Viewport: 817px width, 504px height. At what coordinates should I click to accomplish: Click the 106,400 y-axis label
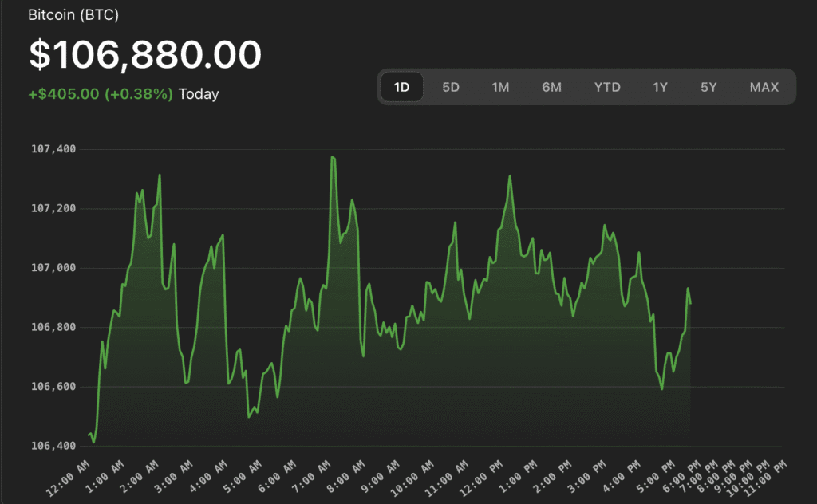point(53,446)
